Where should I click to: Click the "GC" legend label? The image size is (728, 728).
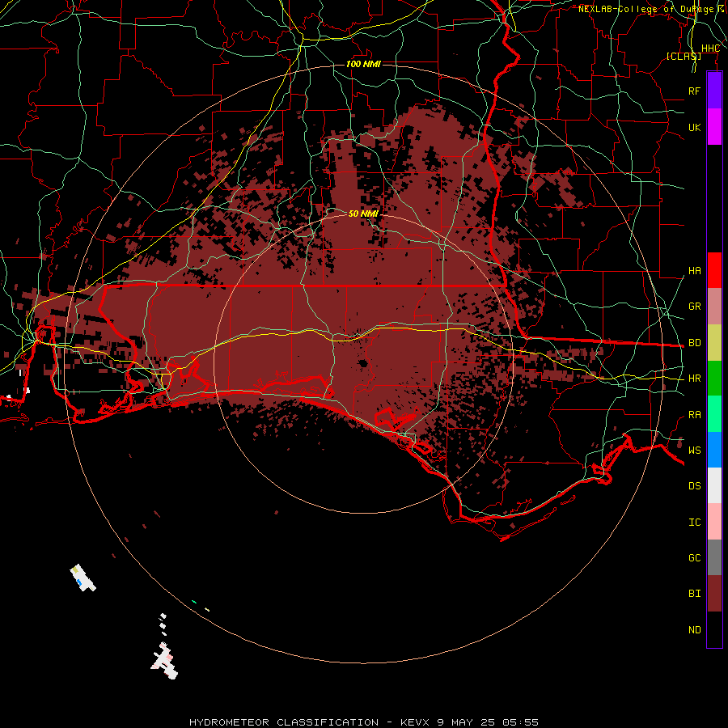coord(694,558)
